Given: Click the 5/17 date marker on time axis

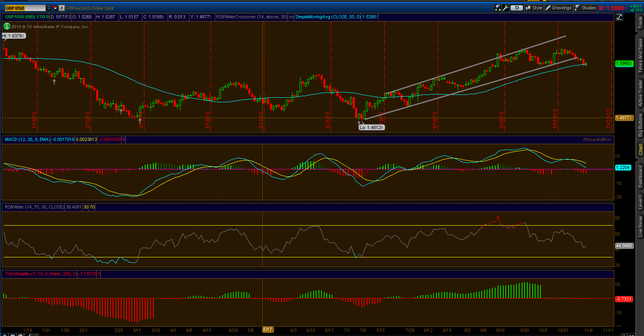Looking at the screenshot, I should tap(268, 330).
